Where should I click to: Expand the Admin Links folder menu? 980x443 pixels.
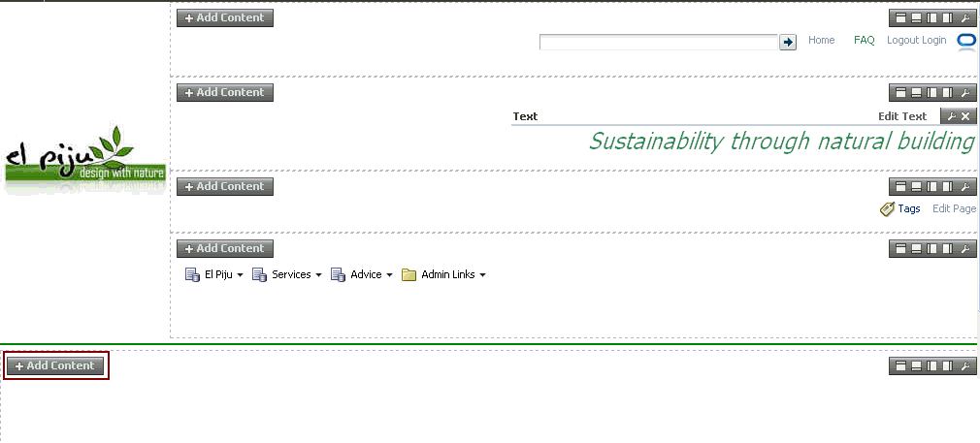pyautogui.click(x=482, y=275)
